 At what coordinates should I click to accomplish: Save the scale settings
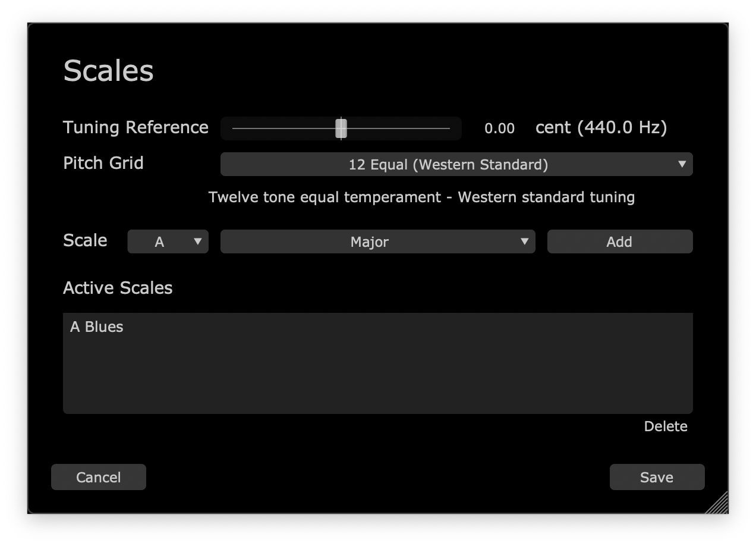pyautogui.click(x=657, y=477)
